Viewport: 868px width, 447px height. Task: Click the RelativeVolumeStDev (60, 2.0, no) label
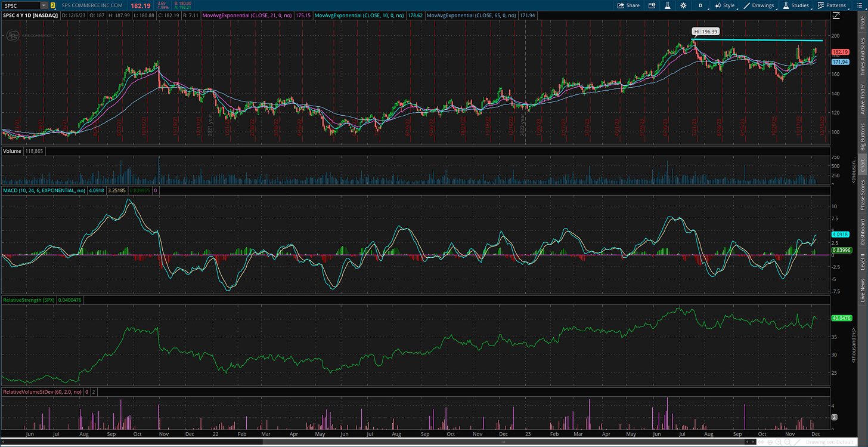(x=42, y=391)
